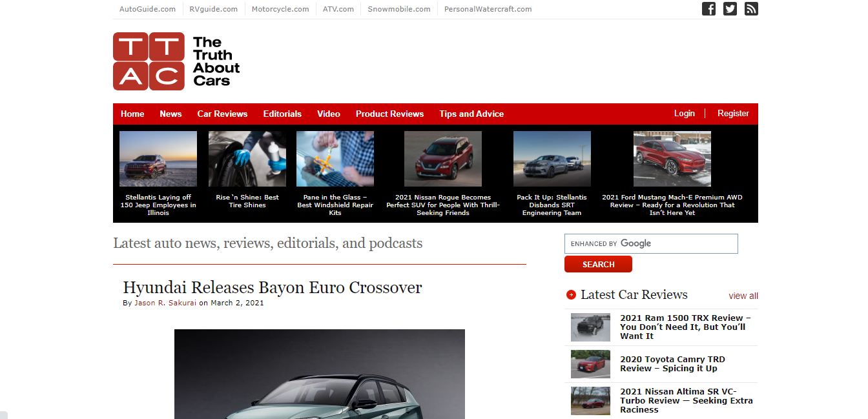Select the 2021 Ram 1500 TRX thumbnail image
The height and width of the screenshot is (419, 868).
coord(590,327)
